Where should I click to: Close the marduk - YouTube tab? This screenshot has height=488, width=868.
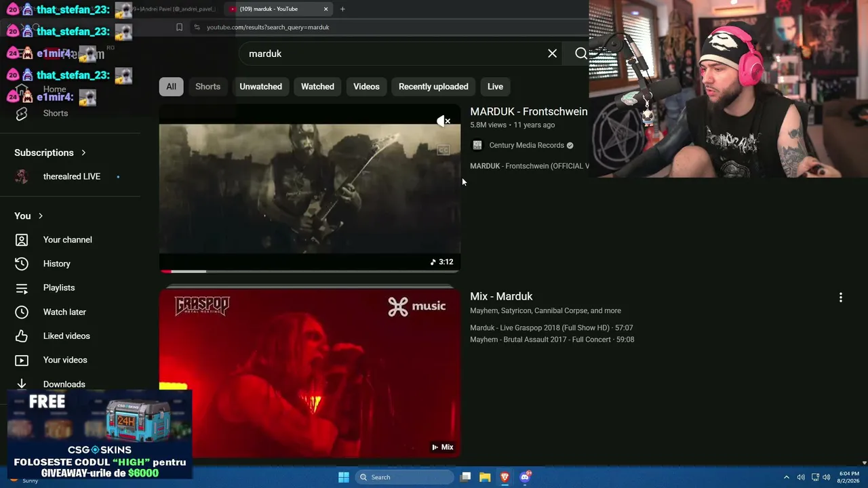325,9
